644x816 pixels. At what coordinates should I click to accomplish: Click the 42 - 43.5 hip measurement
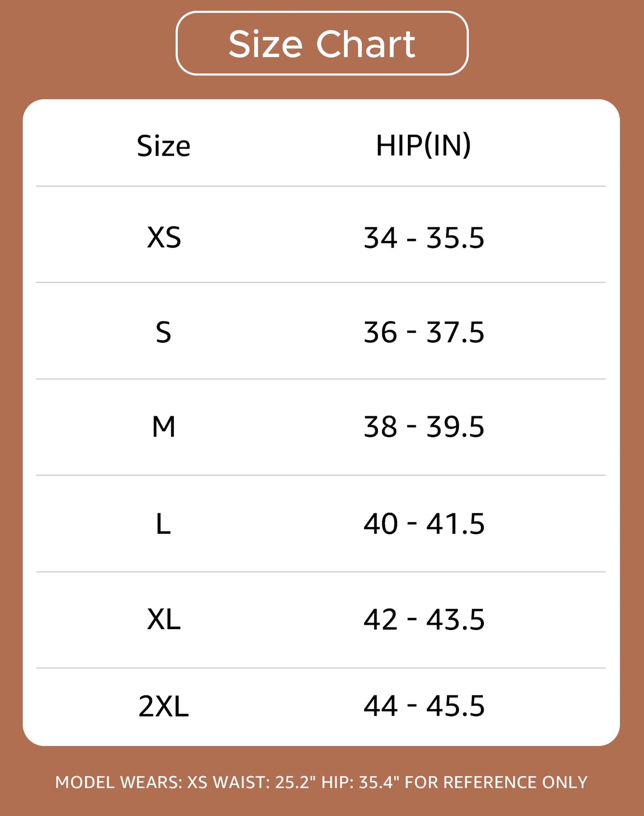pos(424,619)
